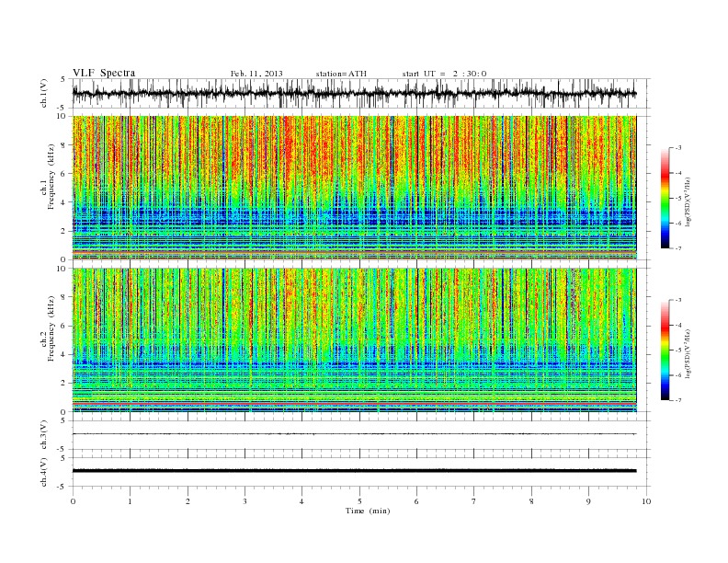This screenshot has width=728, height=563.
Task: Click the "-5" value on ch.1 color bar
Action: (677, 199)
